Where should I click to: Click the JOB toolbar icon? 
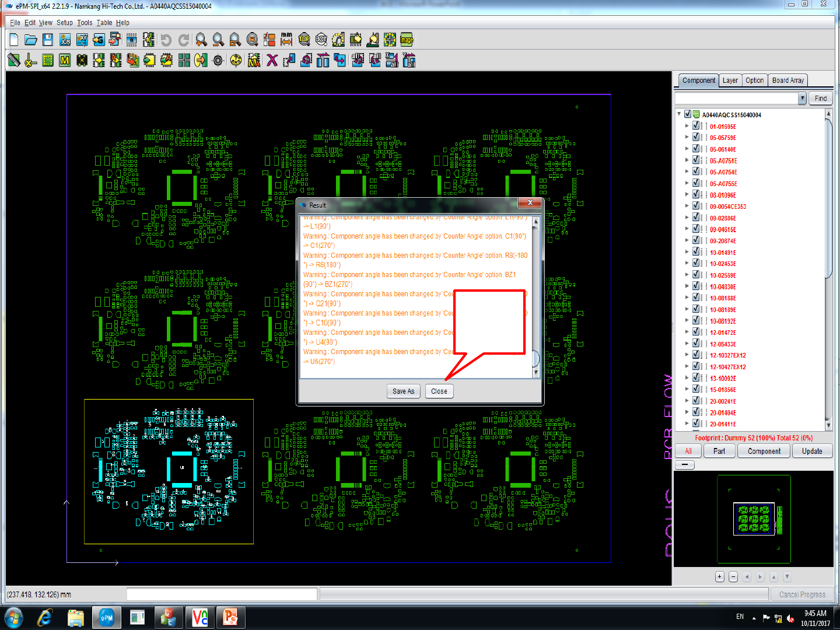coord(65,40)
